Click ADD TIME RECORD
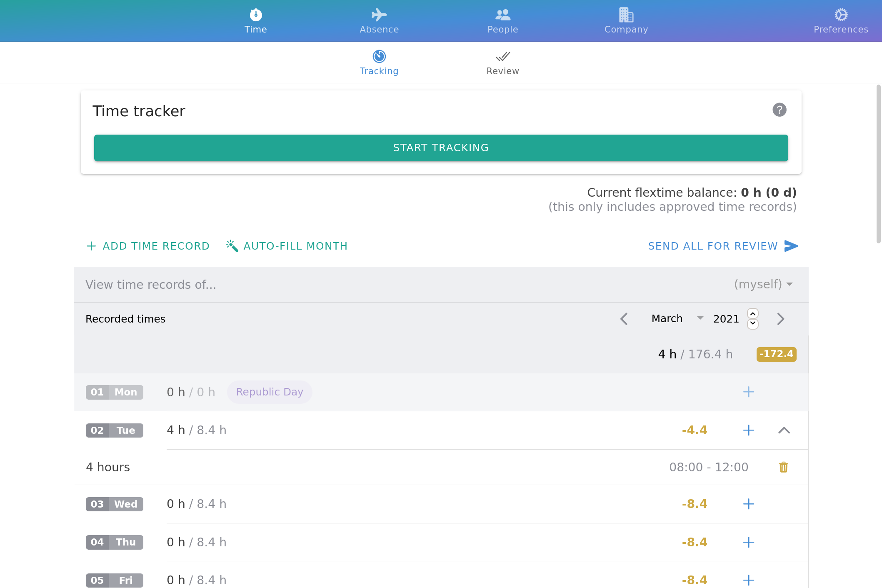The width and height of the screenshot is (882, 588). 147,246
